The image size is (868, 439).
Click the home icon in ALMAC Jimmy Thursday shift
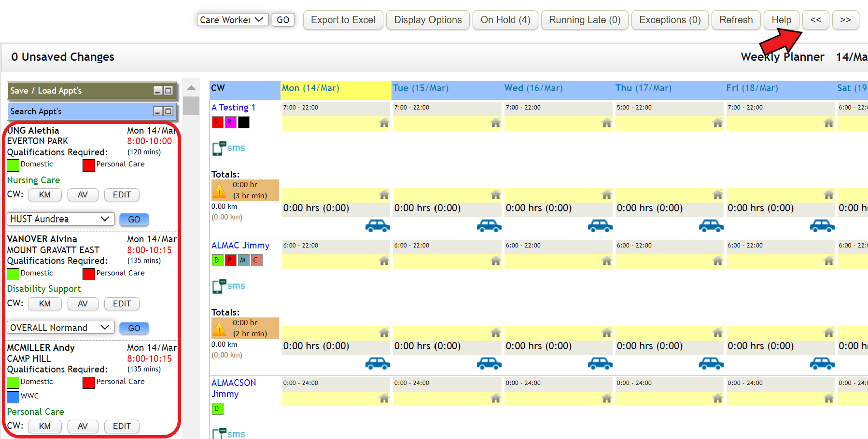(717, 261)
